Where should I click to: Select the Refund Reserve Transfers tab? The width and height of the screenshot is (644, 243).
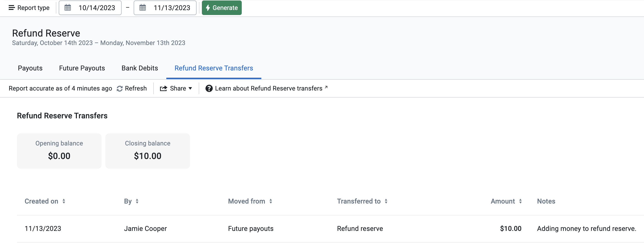(x=214, y=68)
